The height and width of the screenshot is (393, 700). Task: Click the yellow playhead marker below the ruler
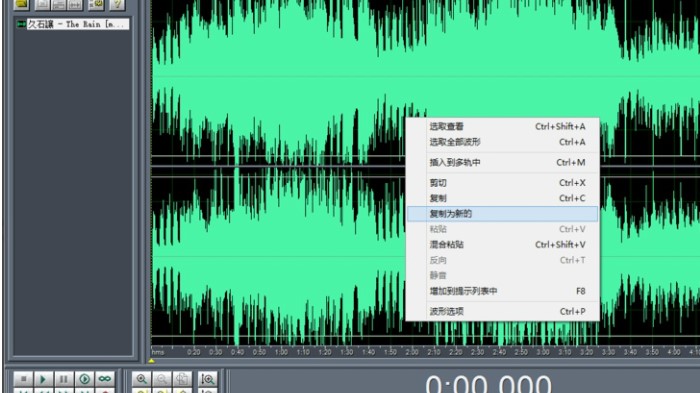coord(151,360)
